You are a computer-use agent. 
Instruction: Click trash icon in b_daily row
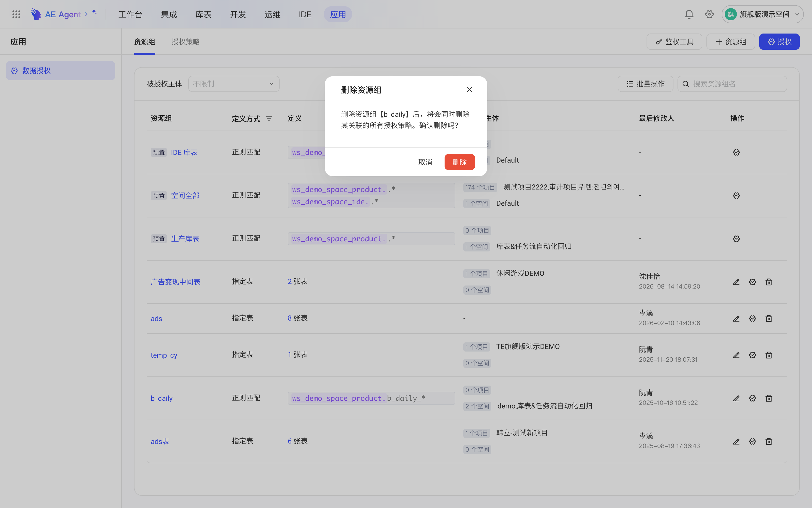coord(769,398)
